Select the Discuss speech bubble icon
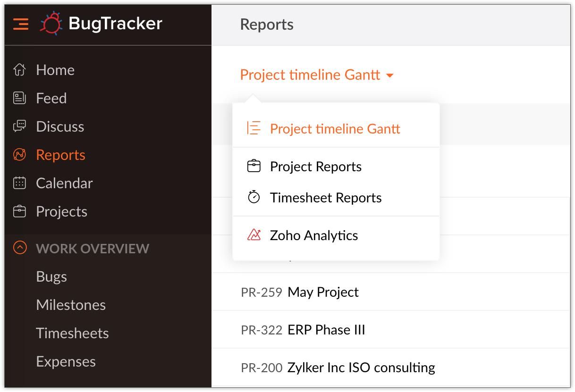Viewport: 575px width, 392px height. pyautogui.click(x=19, y=126)
